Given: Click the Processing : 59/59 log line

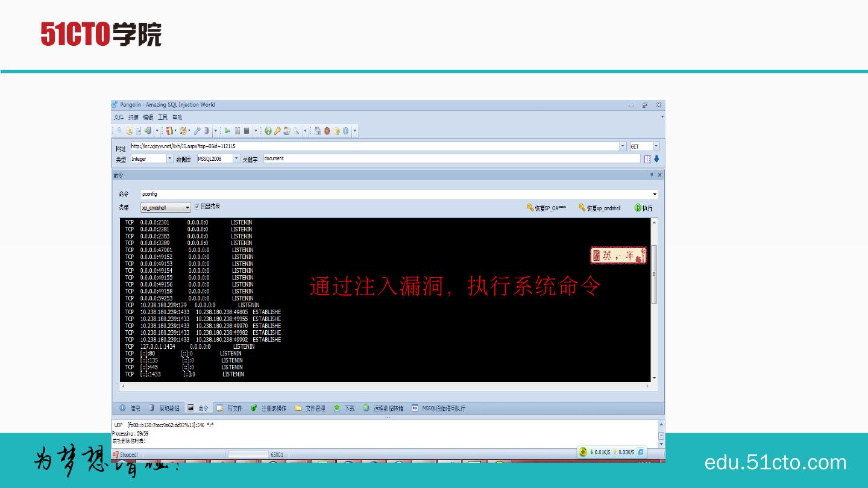Looking at the screenshot, I should tap(130, 433).
